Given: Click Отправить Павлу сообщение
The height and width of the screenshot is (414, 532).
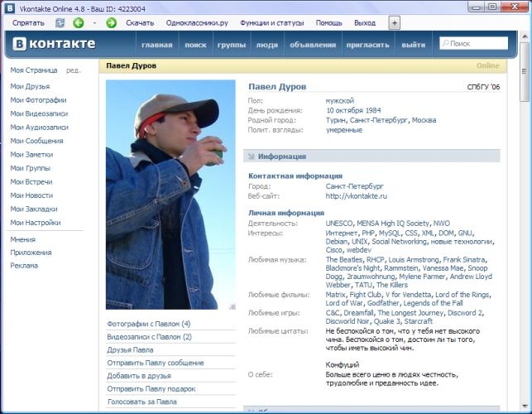Looking at the screenshot, I should click(156, 363).
